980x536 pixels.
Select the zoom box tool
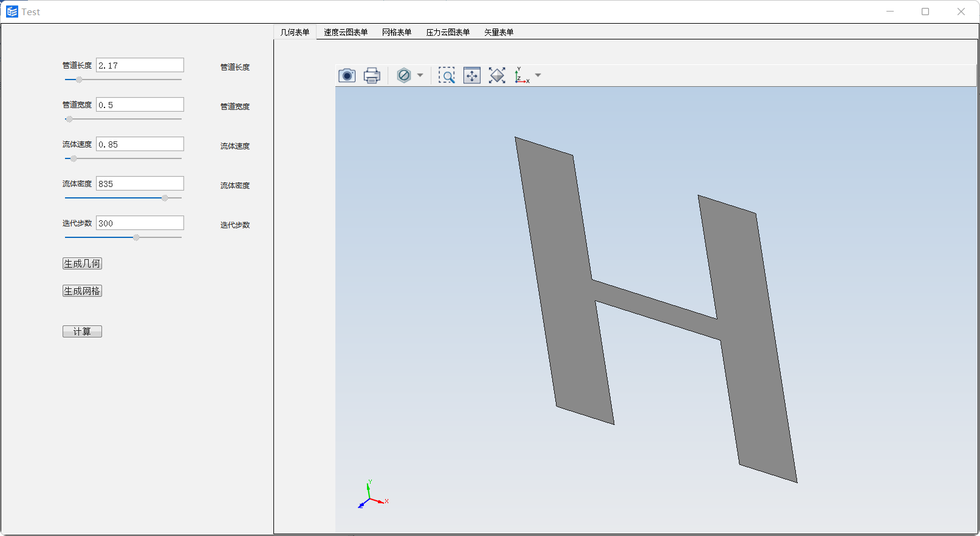447,75
